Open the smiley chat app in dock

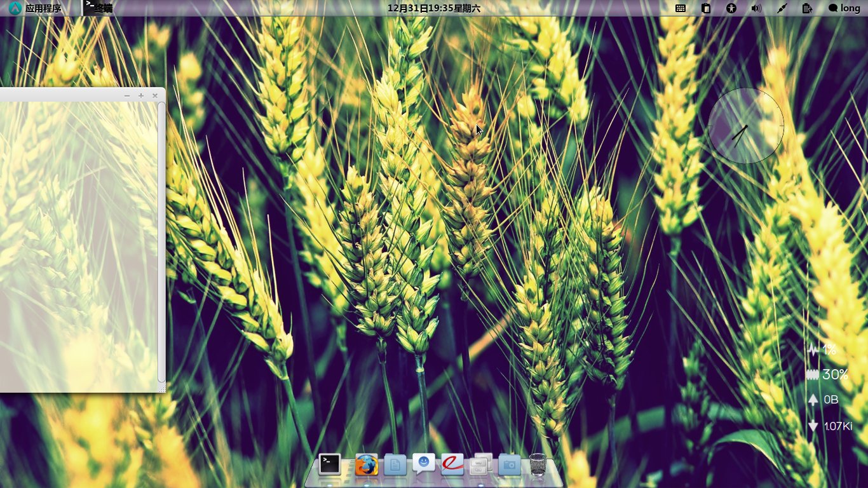click(424, 464)
